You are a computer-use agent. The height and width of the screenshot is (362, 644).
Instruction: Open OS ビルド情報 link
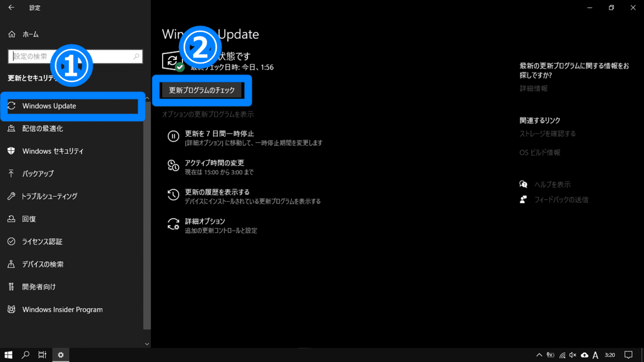tap(540, 152)
